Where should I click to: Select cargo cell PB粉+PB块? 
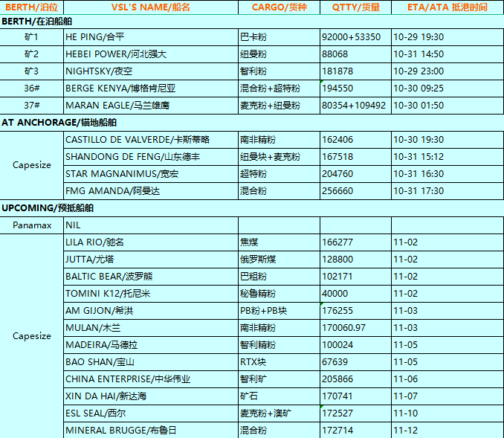click(x=279, y=310)
